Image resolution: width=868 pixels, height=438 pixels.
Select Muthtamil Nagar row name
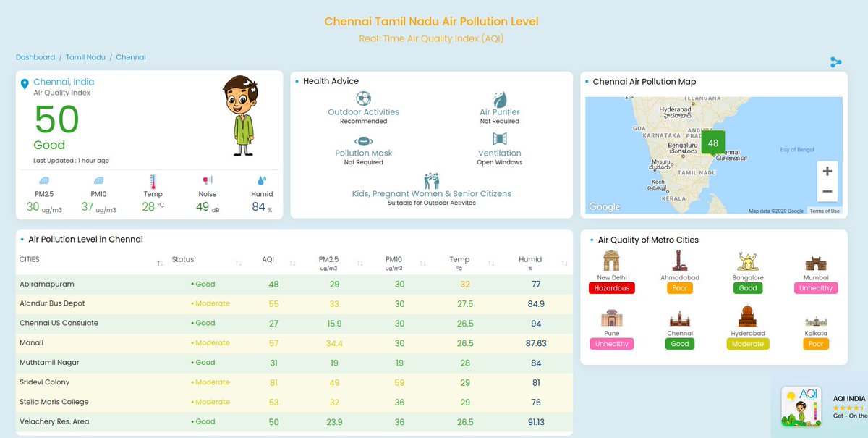point(49,363)
